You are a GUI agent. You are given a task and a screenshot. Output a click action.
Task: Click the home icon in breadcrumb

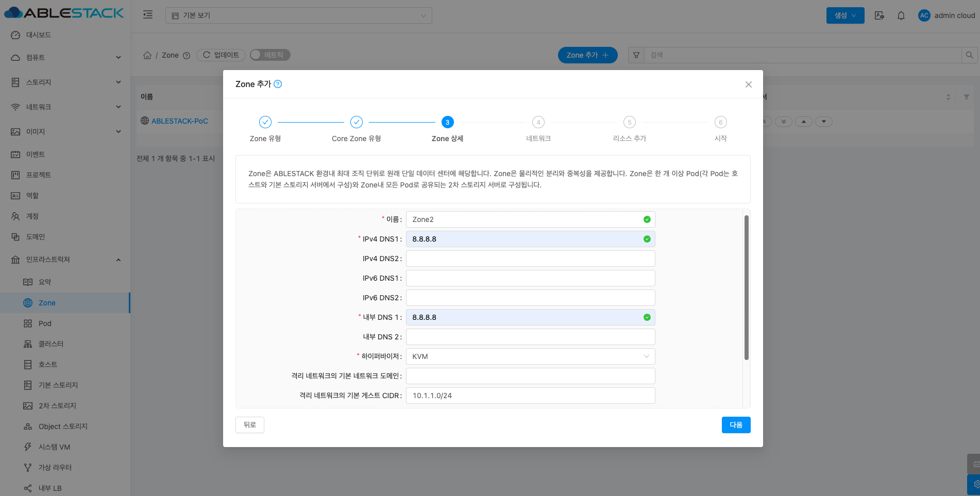click(x=147, y=55)
